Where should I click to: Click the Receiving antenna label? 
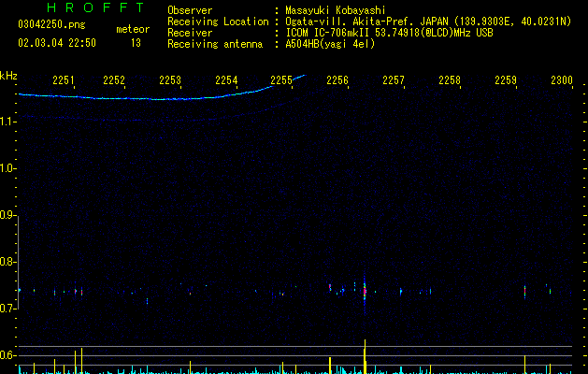[x=215, y=44]
